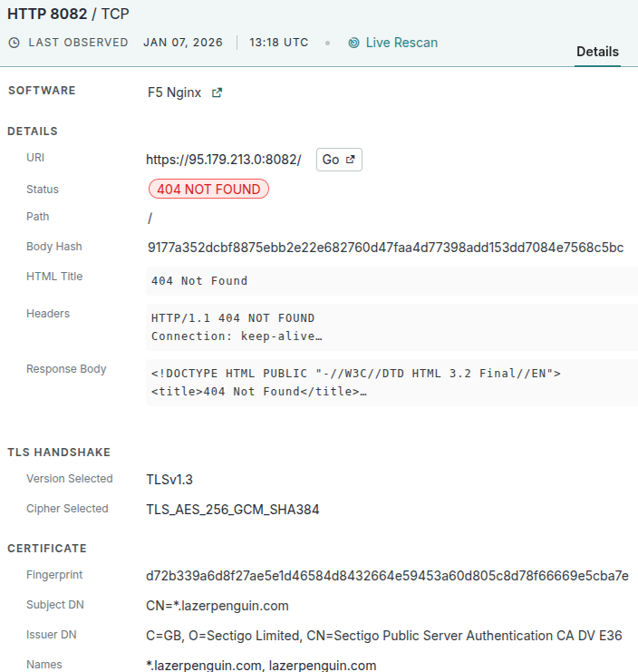This screenshot has height=672, width=638.
Task: Start a Live Rescan
Action: (x=401, y=43)
